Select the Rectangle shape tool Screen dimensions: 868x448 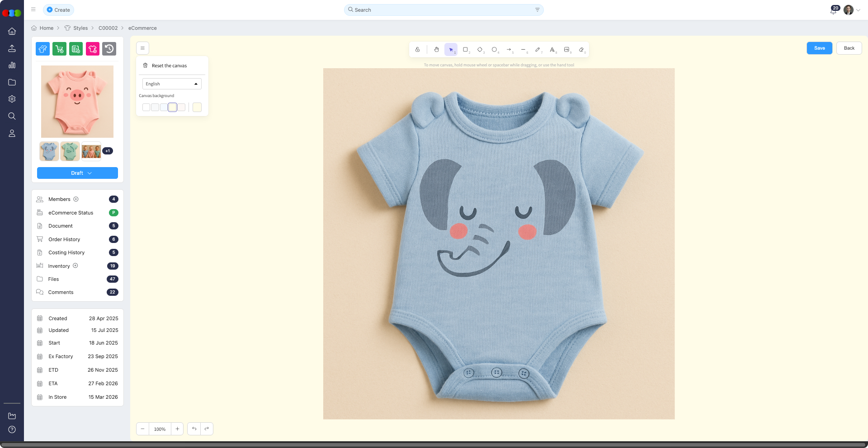tap(465, 50)
